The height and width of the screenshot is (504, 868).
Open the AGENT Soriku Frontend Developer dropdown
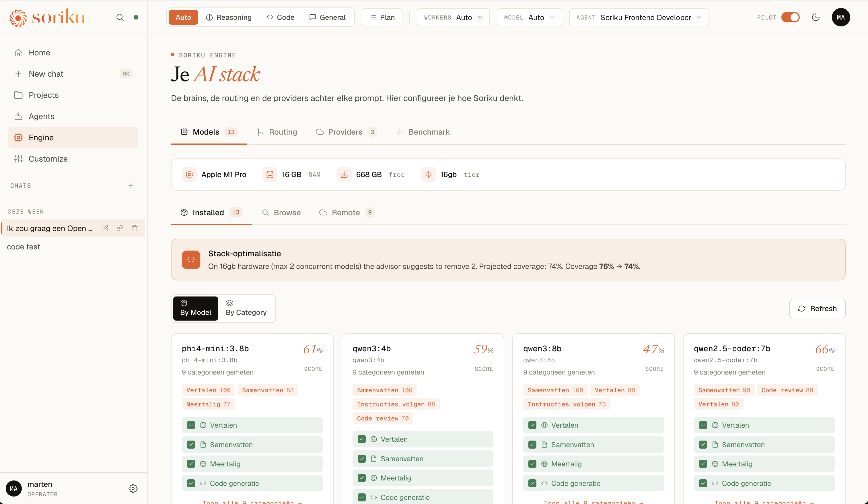pos(639,17)
